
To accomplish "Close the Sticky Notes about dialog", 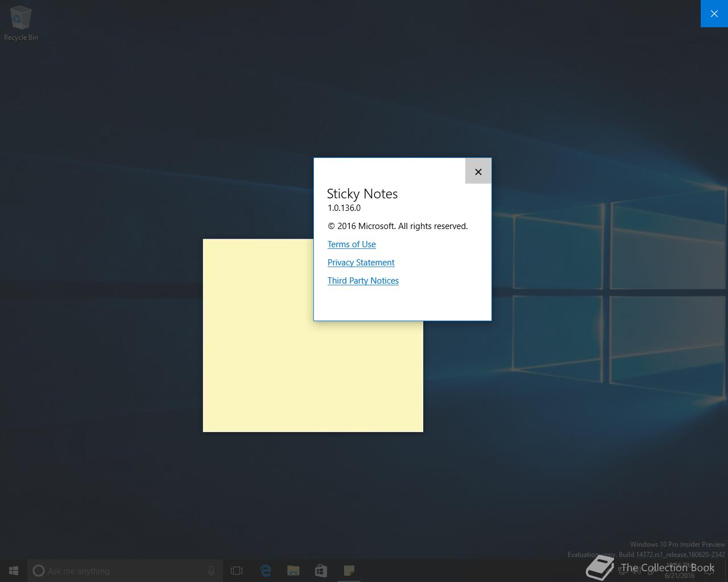I will [478, 171].
